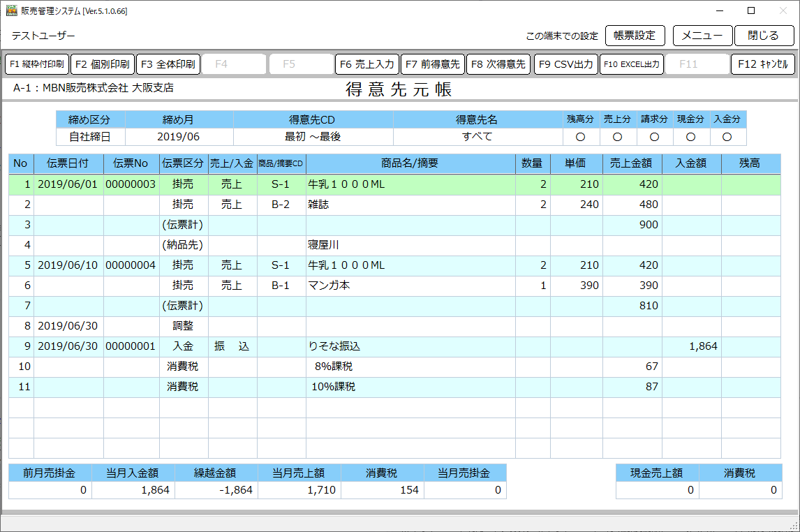Click the 1,864 payment amount in row 9
Screen dimensions: 800x532
point(691,346)
